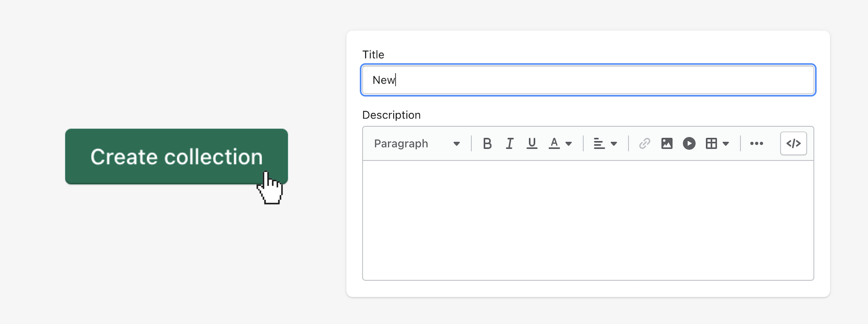Insert a video using the play icon
Image resolution: width=868 pixels, height=324 pixels.
[689, 144]
